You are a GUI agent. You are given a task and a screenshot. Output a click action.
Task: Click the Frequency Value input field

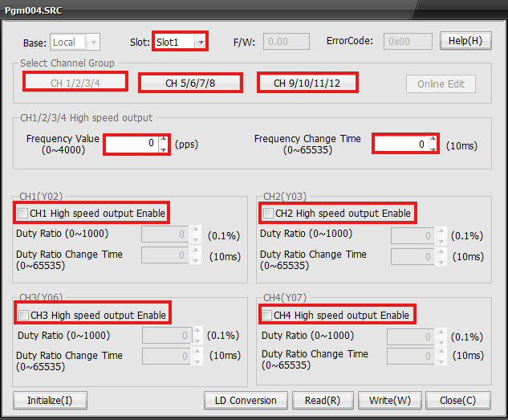pyautogui.click(x=131, y=145)
